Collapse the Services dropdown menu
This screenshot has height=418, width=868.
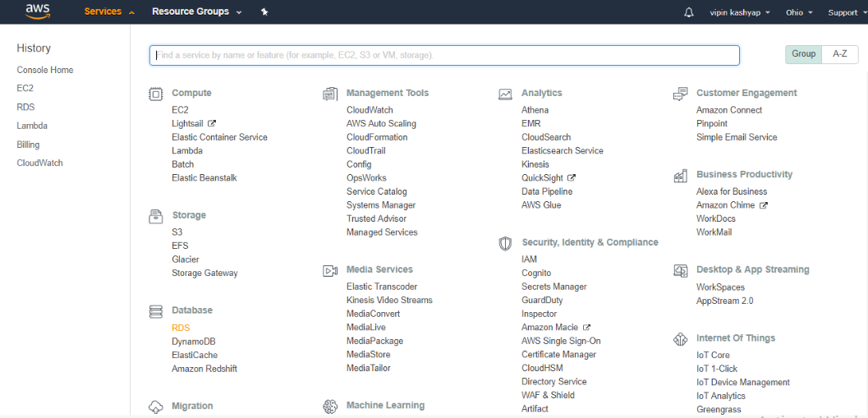(109, 12)
